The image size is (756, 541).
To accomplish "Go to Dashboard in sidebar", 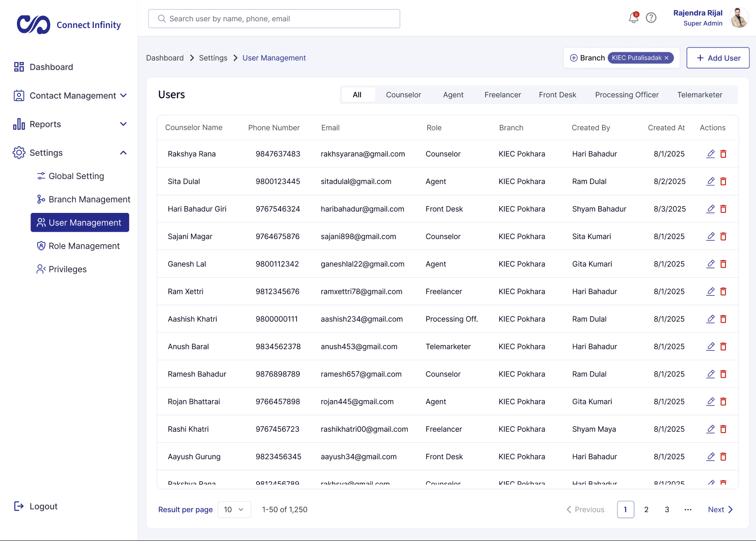I will [x=44, y=67].
